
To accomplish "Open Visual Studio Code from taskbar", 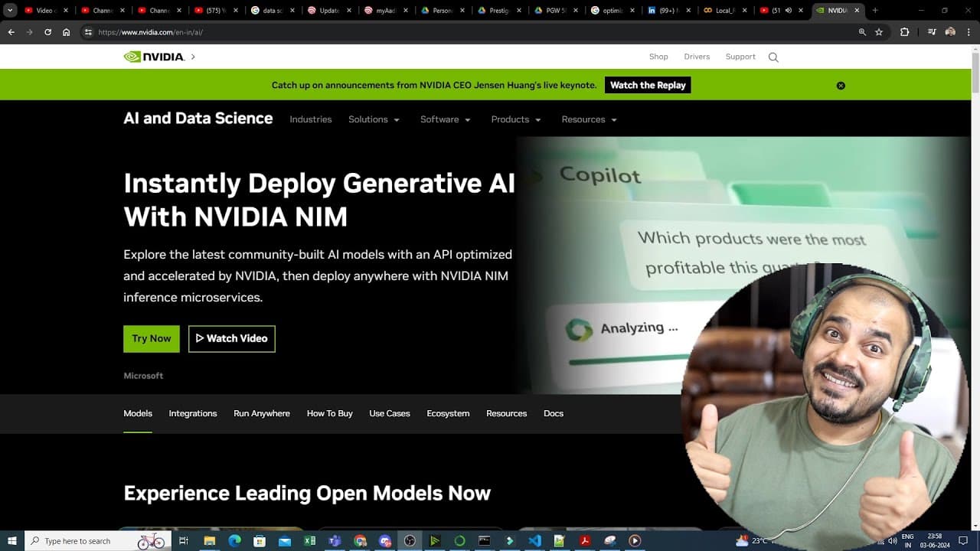I will [x=534, y=541].
